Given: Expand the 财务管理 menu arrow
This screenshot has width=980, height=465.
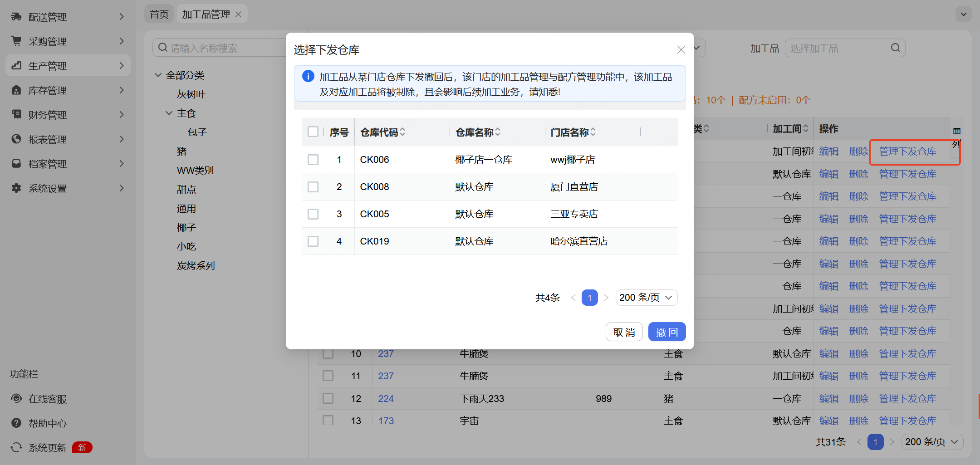Looking at the screenshot, I should coord(121,115).
